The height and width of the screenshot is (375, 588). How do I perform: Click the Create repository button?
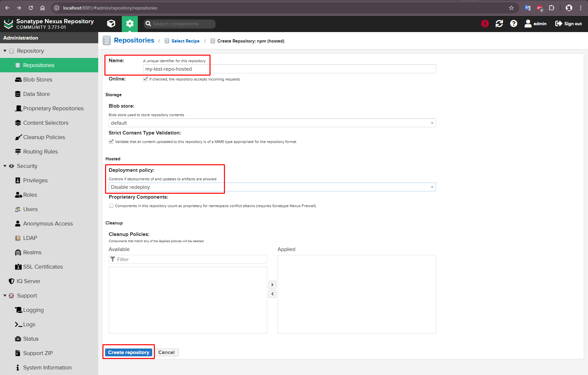[129, 352]
